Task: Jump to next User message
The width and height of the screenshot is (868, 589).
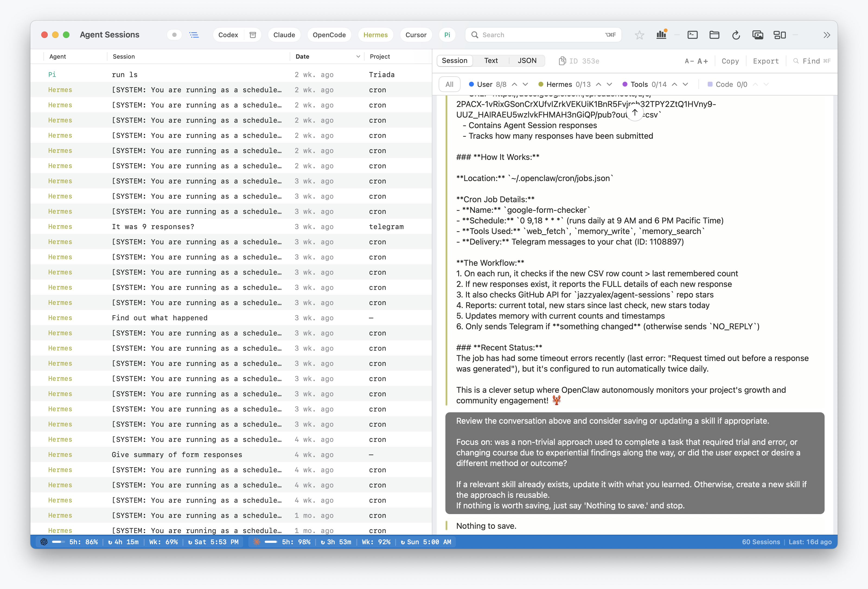Action: [x=525, y=84]
